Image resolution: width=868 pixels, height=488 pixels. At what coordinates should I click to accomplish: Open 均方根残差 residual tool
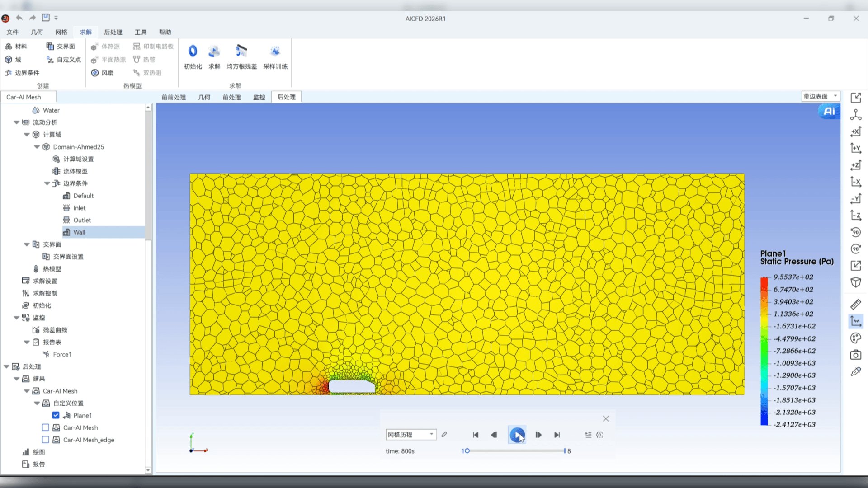click(x=241, y=56)
